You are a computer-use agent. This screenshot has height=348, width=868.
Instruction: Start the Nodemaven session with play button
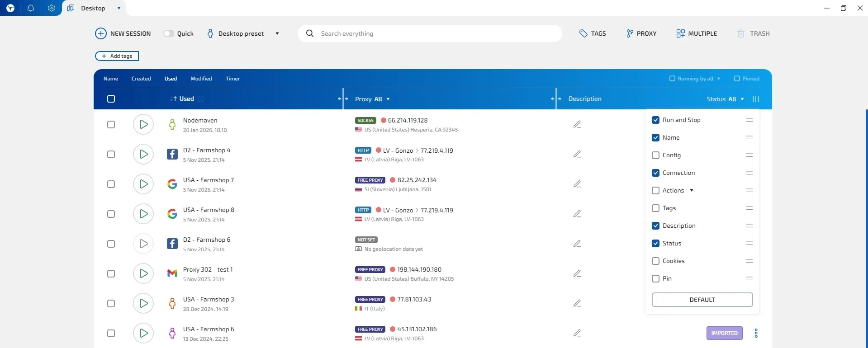(x=143, y=124)
